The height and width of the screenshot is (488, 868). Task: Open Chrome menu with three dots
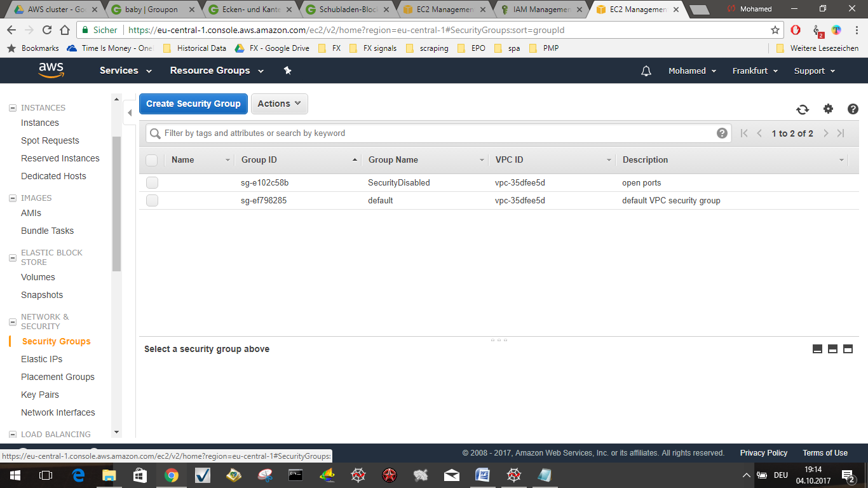tap(856, 30)
